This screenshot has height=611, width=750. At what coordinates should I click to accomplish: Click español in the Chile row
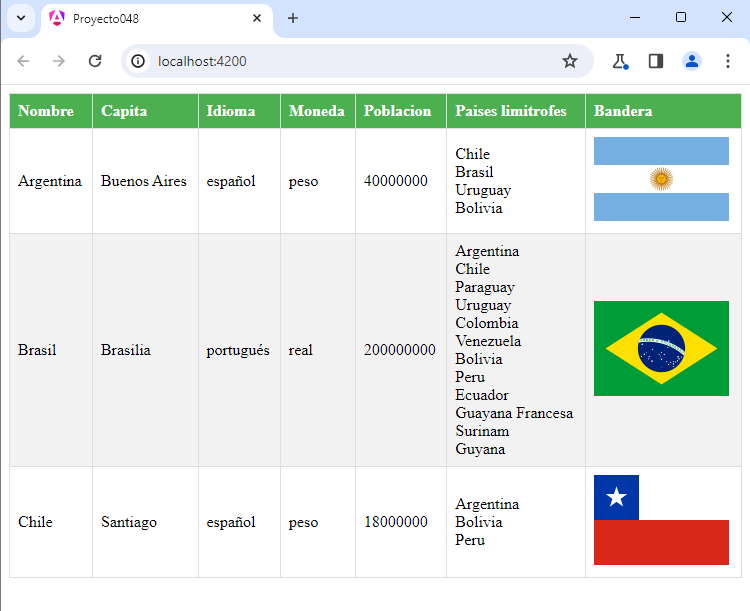click(x=231, y=522)
